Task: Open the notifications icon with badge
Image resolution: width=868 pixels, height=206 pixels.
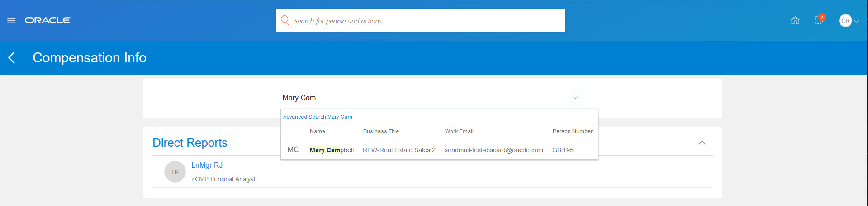Action: coord(819,20)
